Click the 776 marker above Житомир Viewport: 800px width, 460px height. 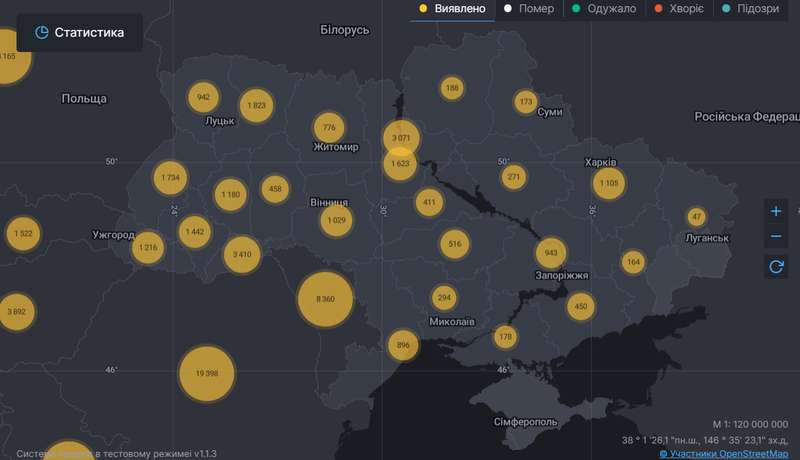coord(329,127)
